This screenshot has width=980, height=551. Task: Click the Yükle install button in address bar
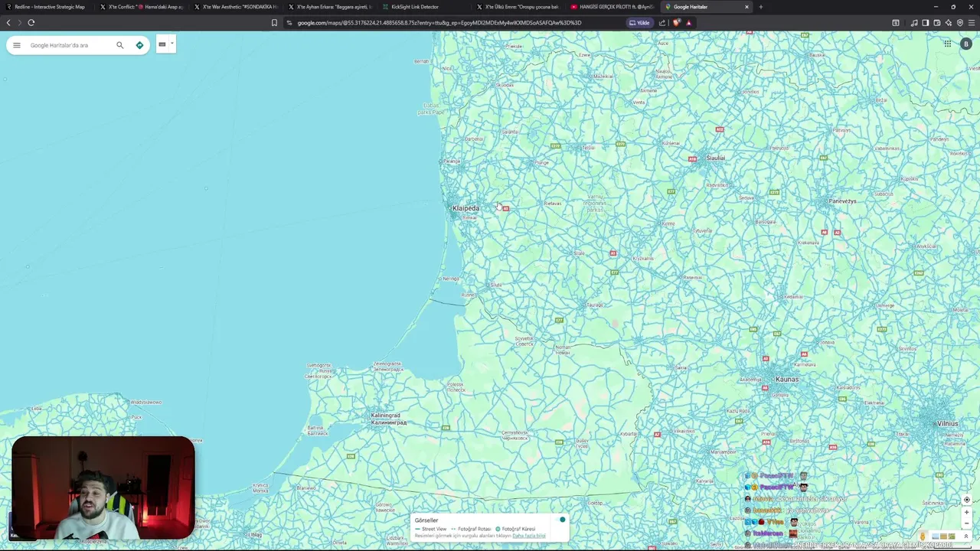click(x=639, y=22)
